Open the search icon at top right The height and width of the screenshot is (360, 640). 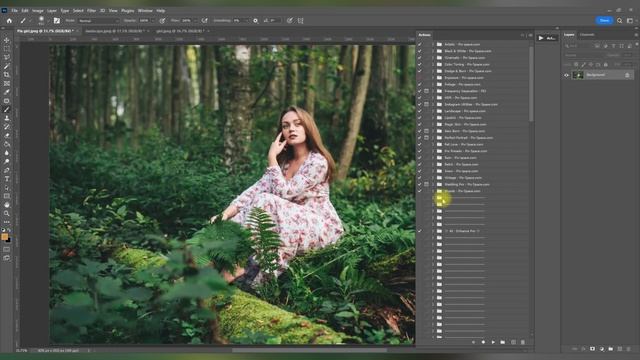pyautogui.click(x=620, y=20)
